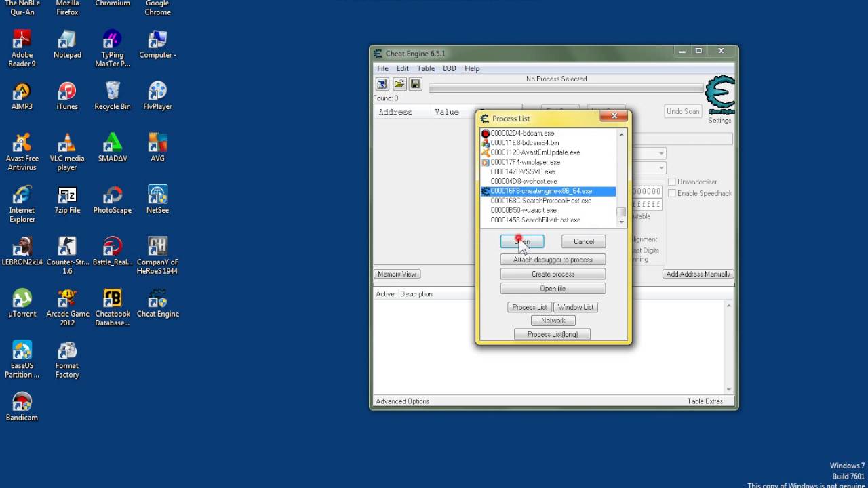This screenshot has width=868, height=488.
Task: Select the Avast Free Antivirus icon
Action: (x=22, y=152)
